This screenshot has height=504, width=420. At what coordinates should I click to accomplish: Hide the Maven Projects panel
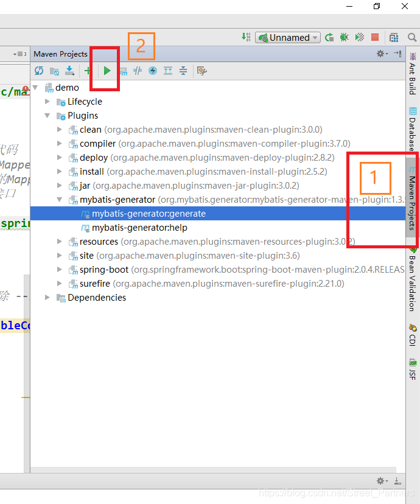(x=398, y=54)
